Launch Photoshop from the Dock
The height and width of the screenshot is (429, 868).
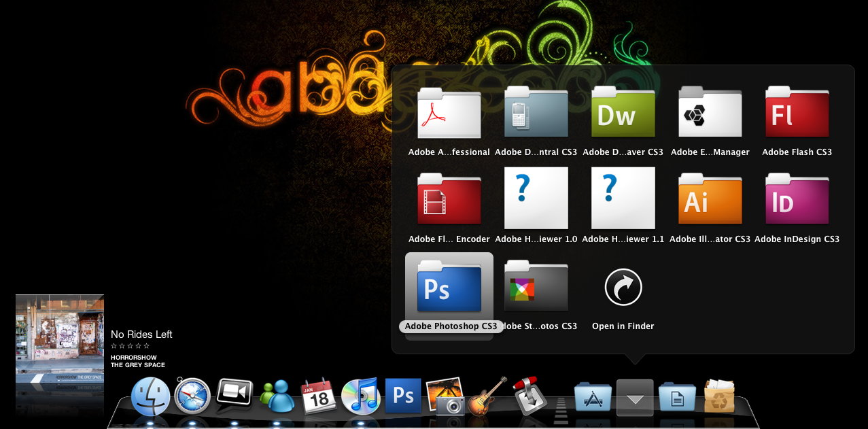[403, 396]
